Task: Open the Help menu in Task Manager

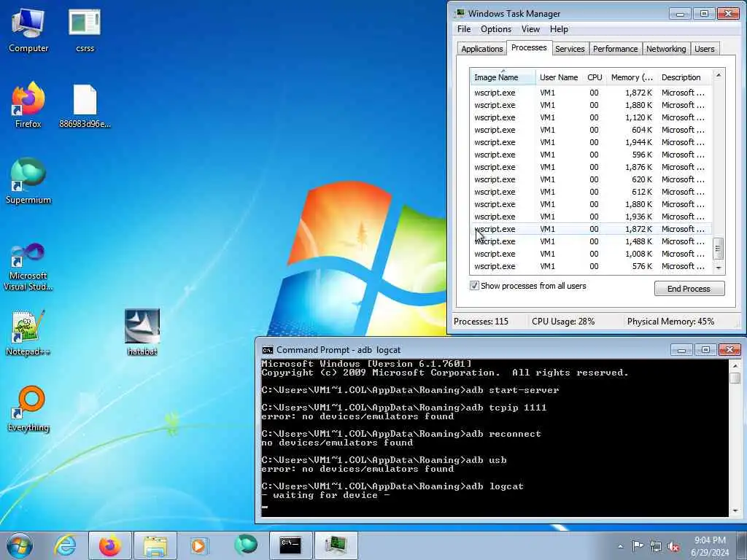Action: pos(559,29)
